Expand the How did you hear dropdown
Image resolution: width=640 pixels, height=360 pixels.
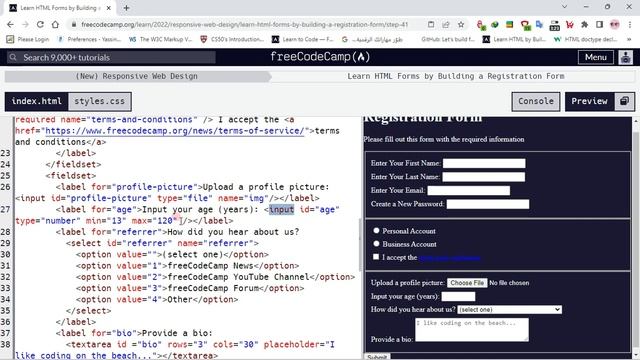coord(509,310)
